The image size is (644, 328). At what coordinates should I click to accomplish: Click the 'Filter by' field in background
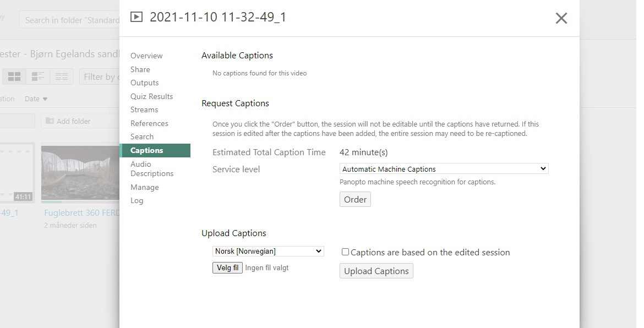tap(100, 76)
